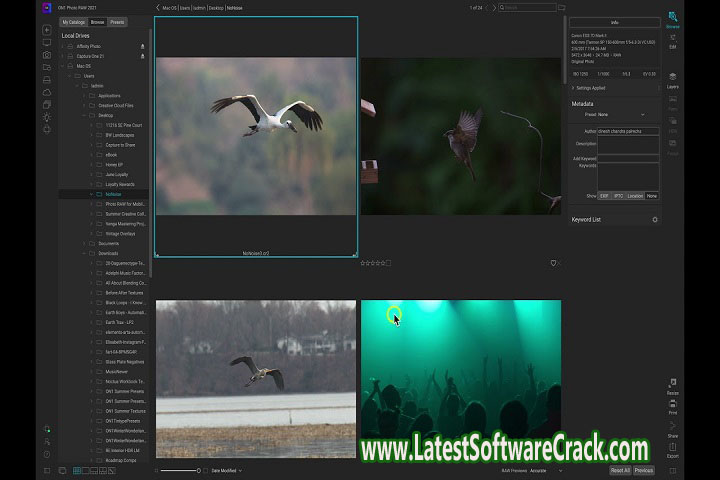Switch to the Presets tab

[117, 22]
